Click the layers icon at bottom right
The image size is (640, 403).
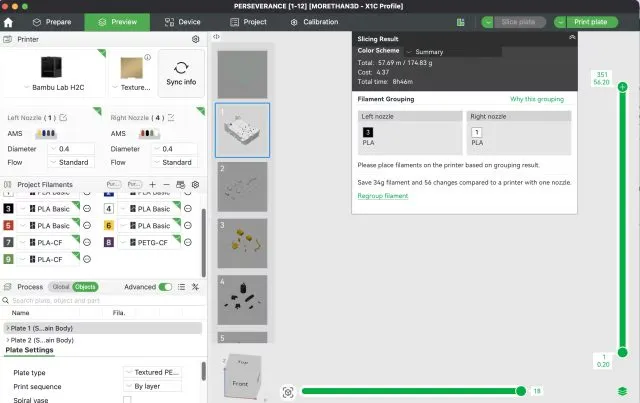click(x=624, y=391)
